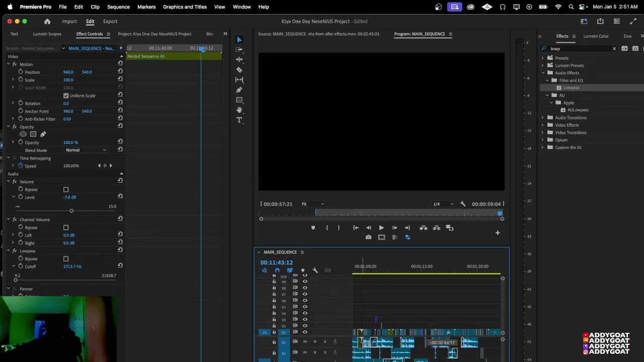Image resolution: width=644 pixels, height=362 pixels.
Task: Open the Markers menu
Action: coord(146,7)
